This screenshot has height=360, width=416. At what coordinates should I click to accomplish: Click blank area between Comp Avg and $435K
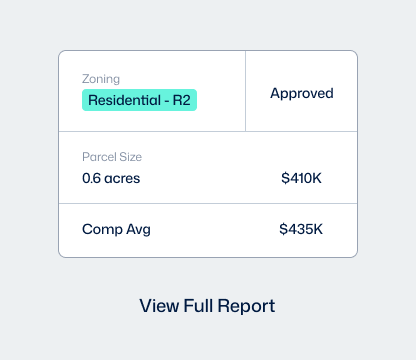pos(215,229)
